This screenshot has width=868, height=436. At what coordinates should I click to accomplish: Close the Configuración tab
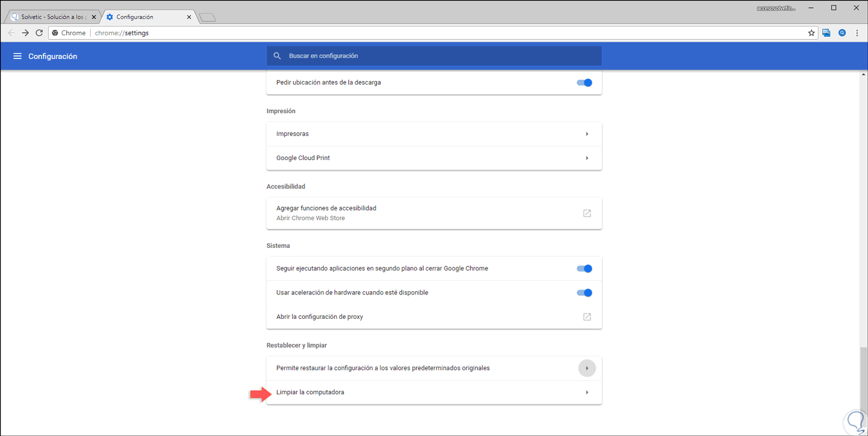(189, 17)
